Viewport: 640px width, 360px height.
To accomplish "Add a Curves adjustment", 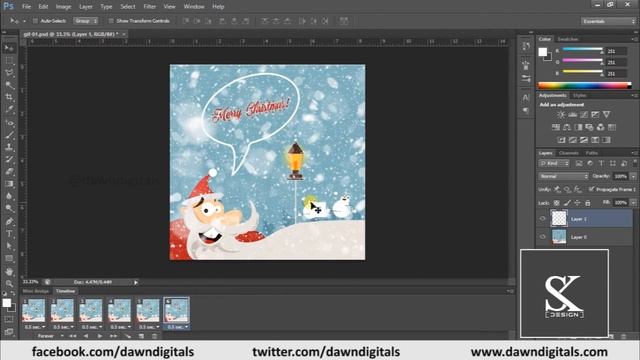I will click(584, 115).
